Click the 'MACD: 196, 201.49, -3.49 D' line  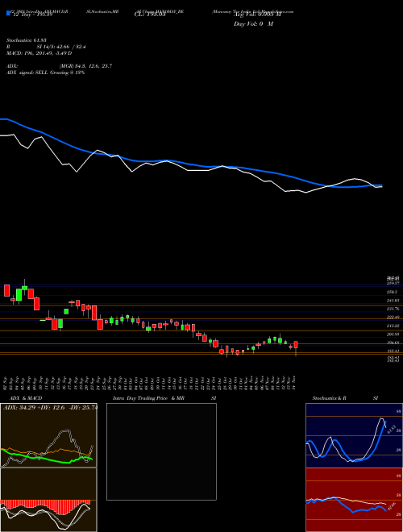(39, 53)
